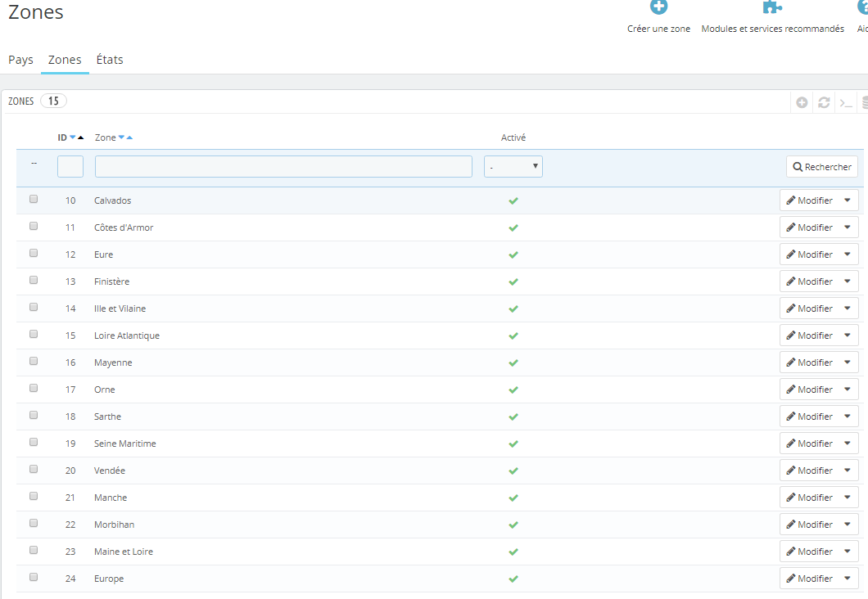The height and width of the screenshot is (599, 868).
Task: Edit the Sarthe zone via Modifier
Action: click(x=810, y=417)
